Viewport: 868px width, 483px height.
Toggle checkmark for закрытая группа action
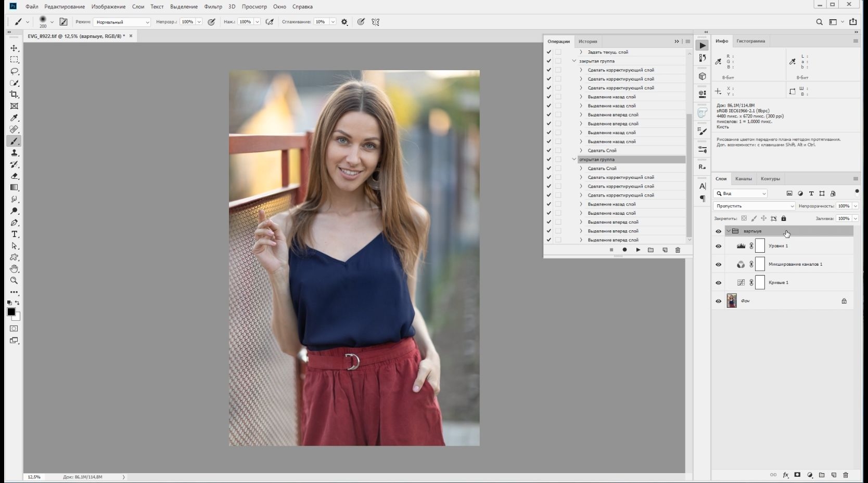click(548, 61)
